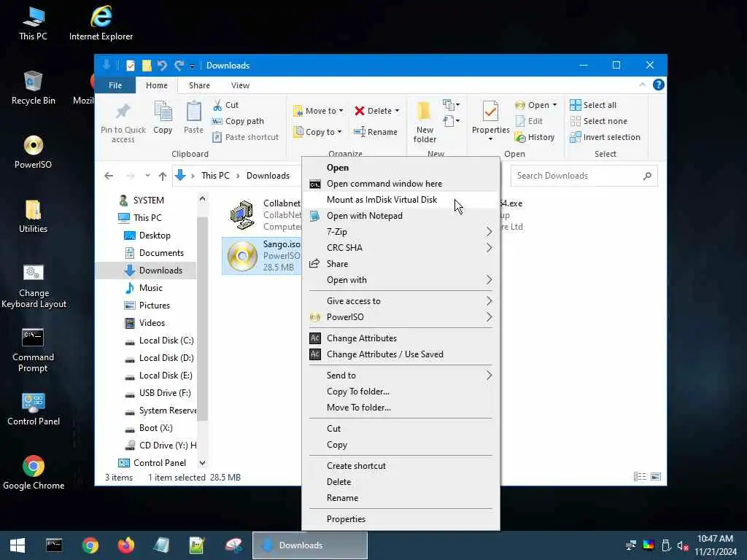The height and width of the screenshot is (560, 747).
Task: Choose Open with Notepad
Action: click(400, 216)
